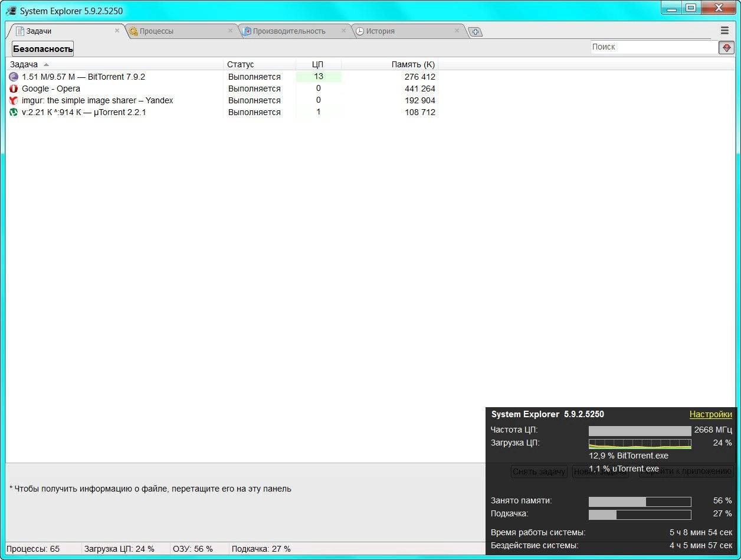The width and height of the screenshot is (741, 560).
Task: Open the История tab
Action: click(408, 31)
